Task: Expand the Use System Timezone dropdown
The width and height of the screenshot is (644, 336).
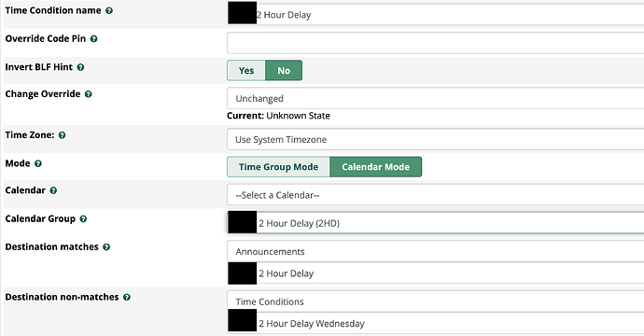Action: coord(435,139)
